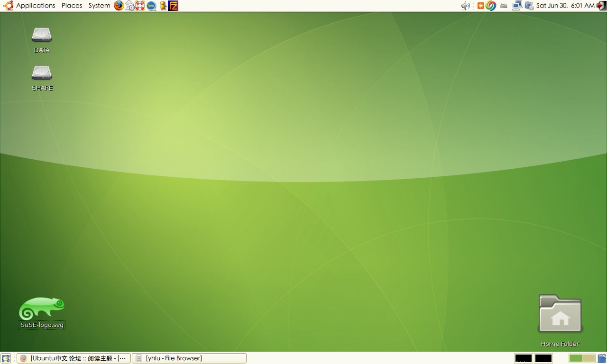Switch to the green first workspace
This screenshot has height=364, width=607.
click(x=575, y=358)
